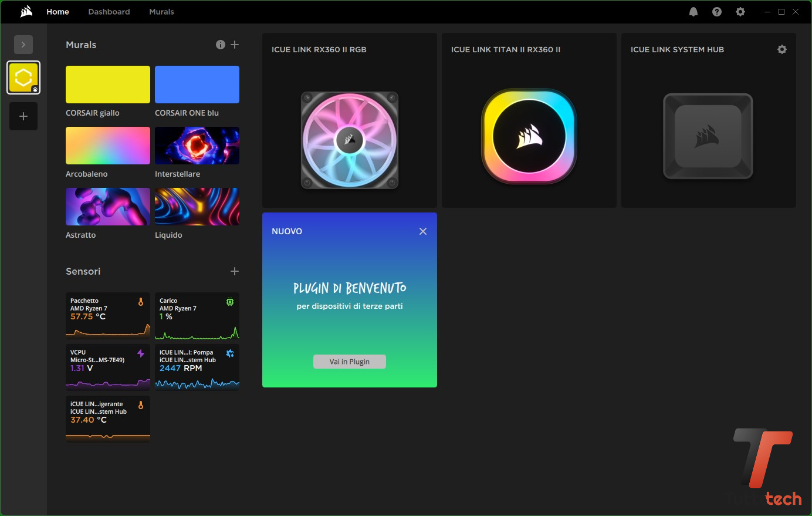The image size is (812, 516).
Task: Open iCUE settings gear in the top bar
Action: [x=740, y=12]
